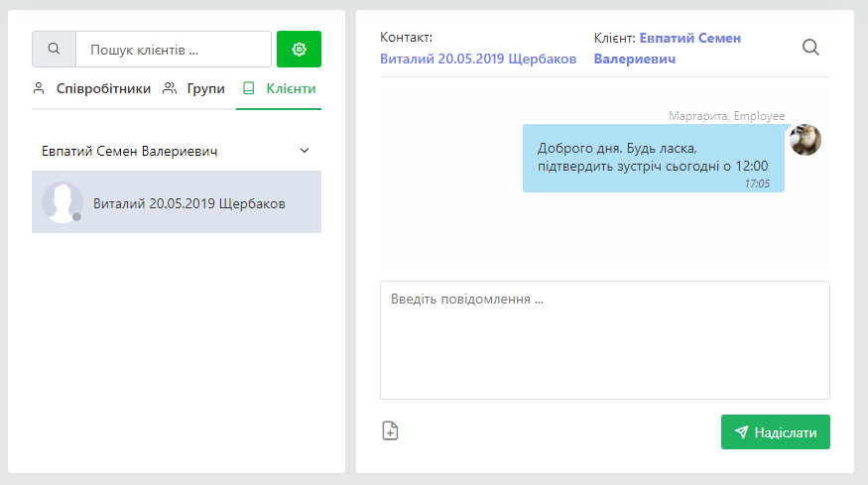Viewport: 868px width, 485px height.
Task: Switch to the Співробітники tab
Action: [x=92, y=89]
